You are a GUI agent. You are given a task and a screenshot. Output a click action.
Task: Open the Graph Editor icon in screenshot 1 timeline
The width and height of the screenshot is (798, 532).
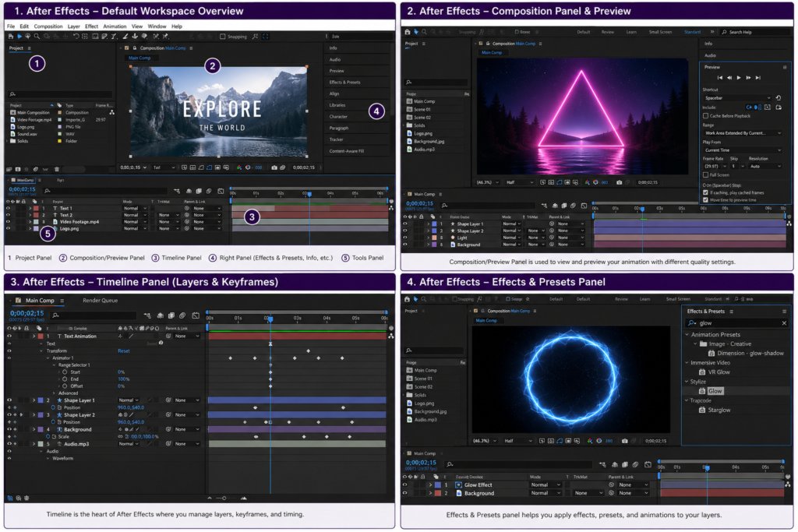click(221, 192)
